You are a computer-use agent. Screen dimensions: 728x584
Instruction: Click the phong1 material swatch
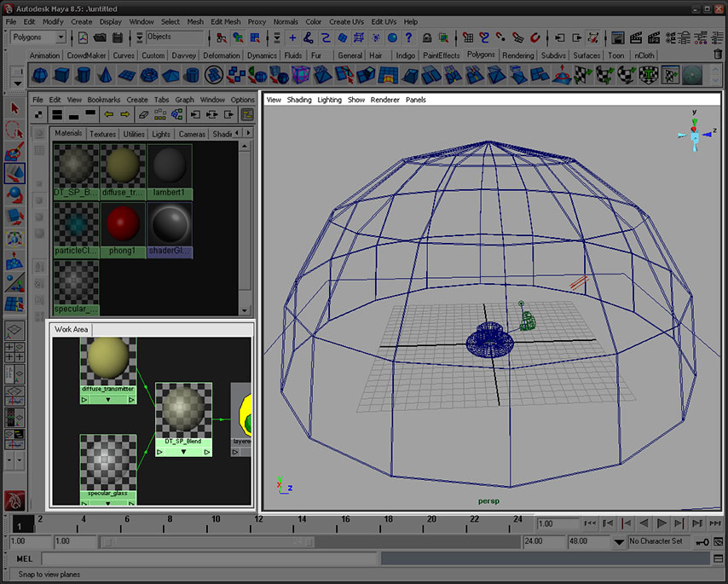[x=123, y=231]
